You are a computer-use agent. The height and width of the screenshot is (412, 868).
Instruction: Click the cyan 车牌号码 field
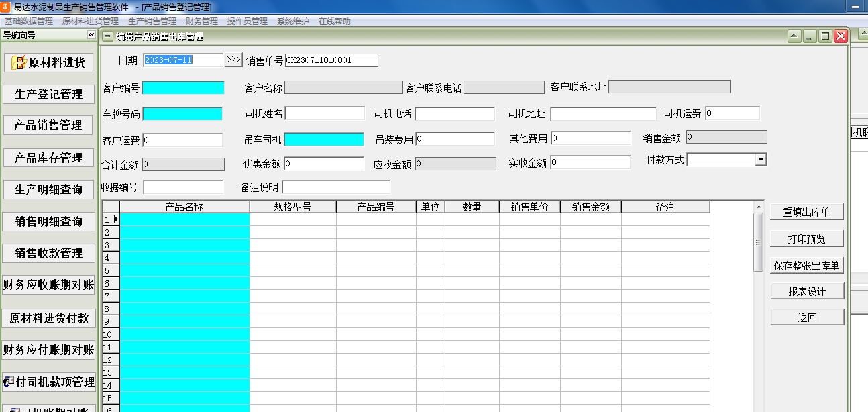click(x=182, y=114)
